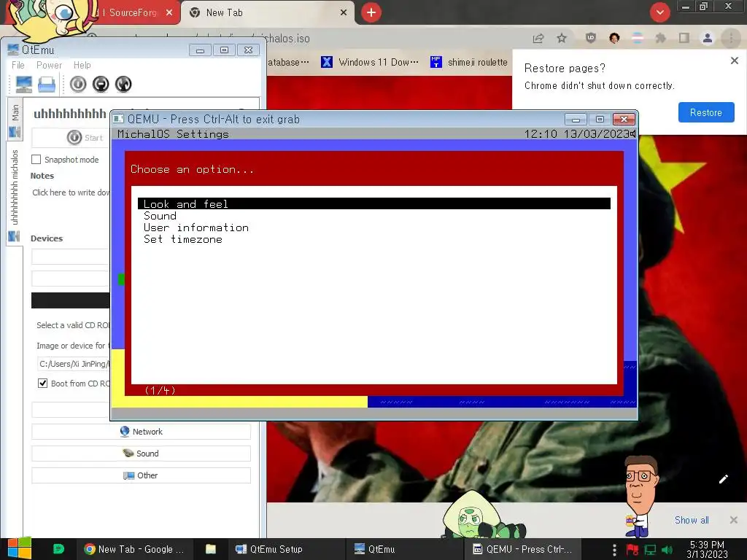The height and width of the screenshot is (560, 747).
Task: Click the QEMU window title bar icon
Action: [119, 119]
